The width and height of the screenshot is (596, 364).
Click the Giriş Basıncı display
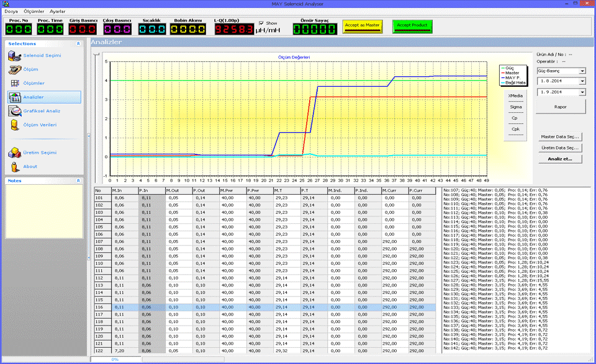point(83,29)
